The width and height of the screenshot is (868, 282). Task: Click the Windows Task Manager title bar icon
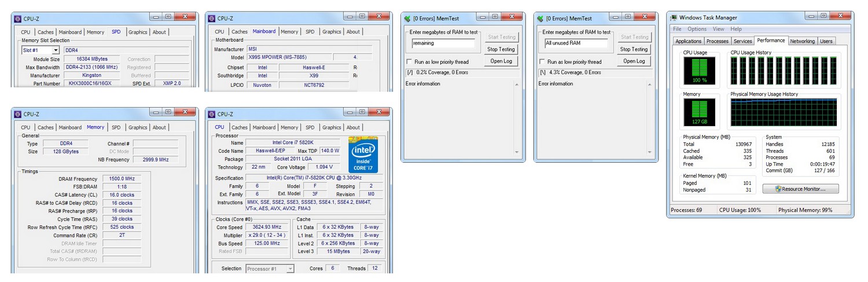(x=674, y=18)
